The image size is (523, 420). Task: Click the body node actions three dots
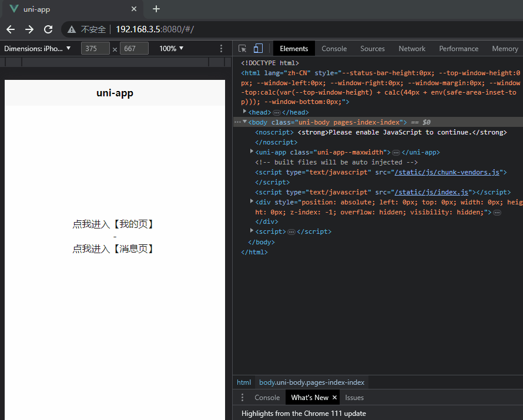237,122
